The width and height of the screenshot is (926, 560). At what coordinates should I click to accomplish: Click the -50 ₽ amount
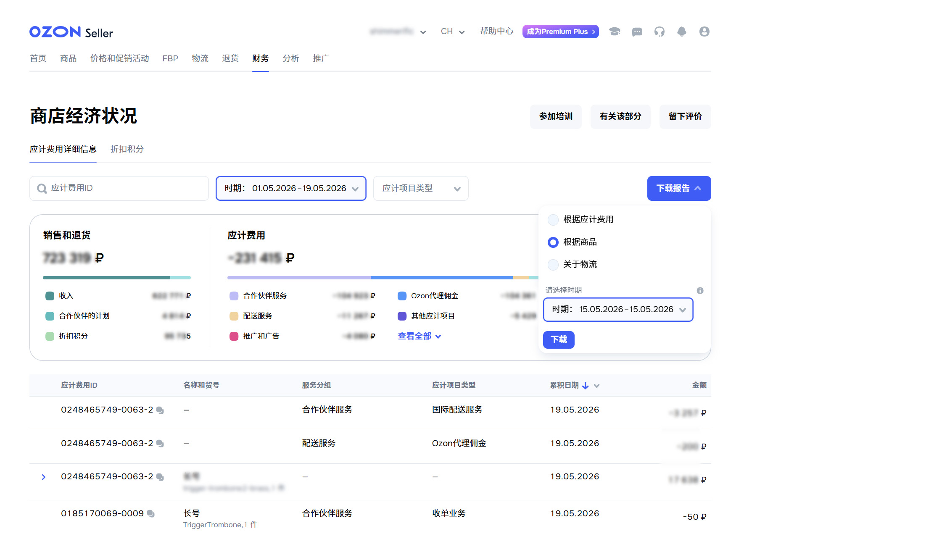pyautogui.click(x=694, y=517)
